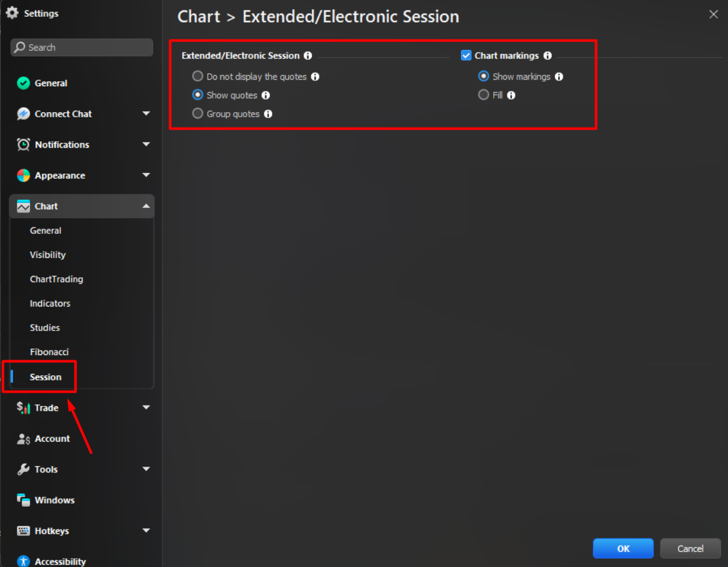728x567 pixels.
Task: Click the OK button
Action: tap(623, 548)
